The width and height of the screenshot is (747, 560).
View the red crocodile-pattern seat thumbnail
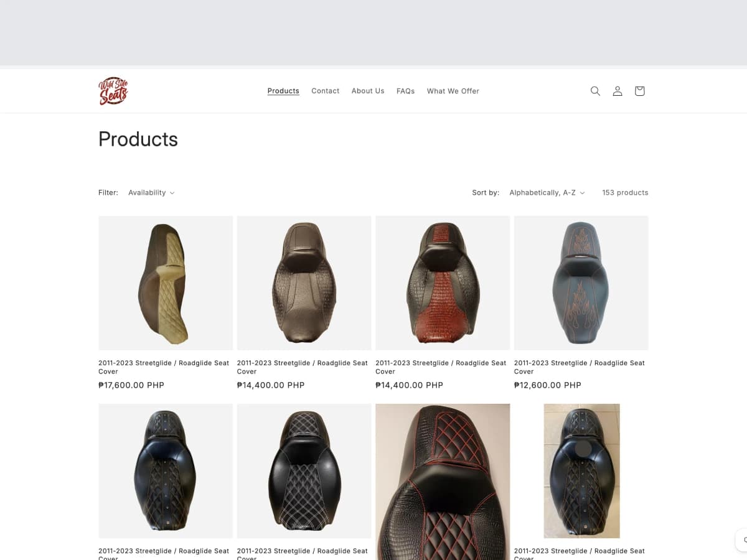(443, 283)
